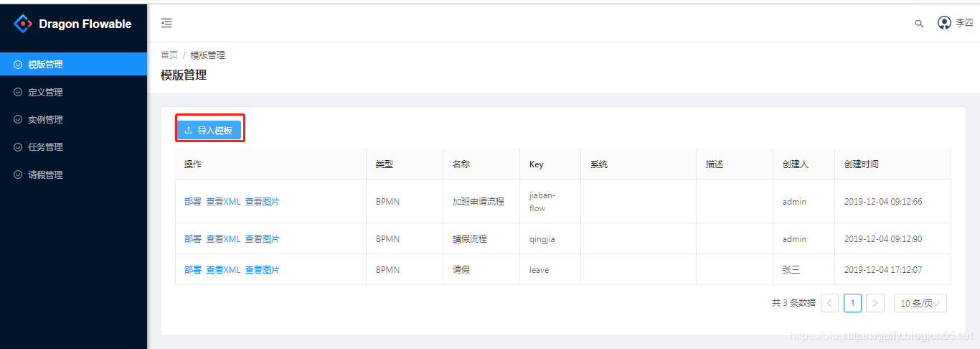
Task: Open 请假管理 in the sidebar menu
Action: click(x=73, y=174)
